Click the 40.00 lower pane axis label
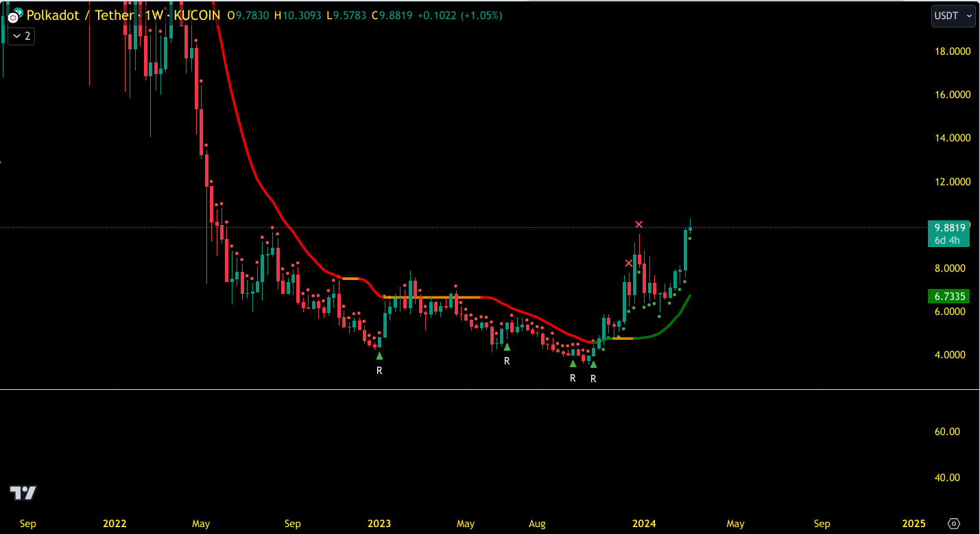This screenshot has height=534, width=980. point(946,478)
